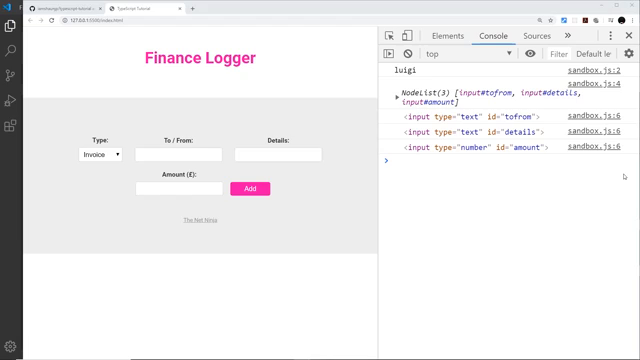Toggle the DevTools device toolbar icon
Image resolution: width=640 pixels, height=360 pixels.
tap(407, 36)
